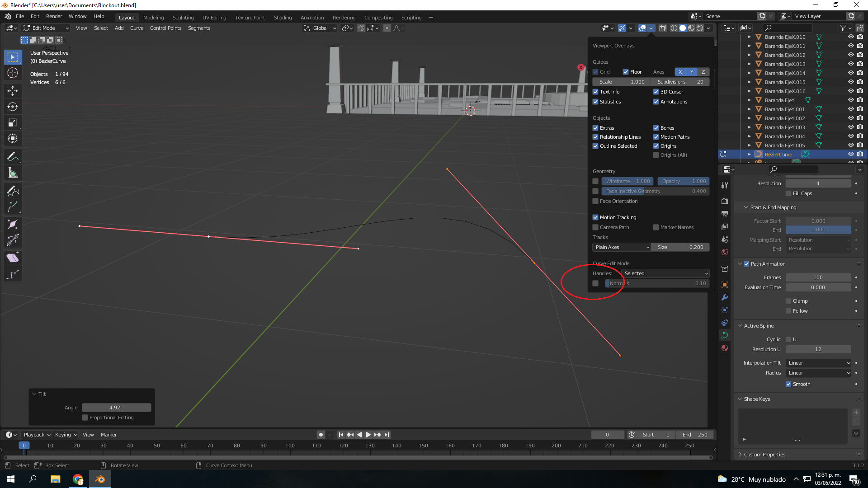The height and width of the screenshot is (488, 868).
Task: Select the Move tool in toolbar
Action: pyautogui.click(x=13, y=90)
